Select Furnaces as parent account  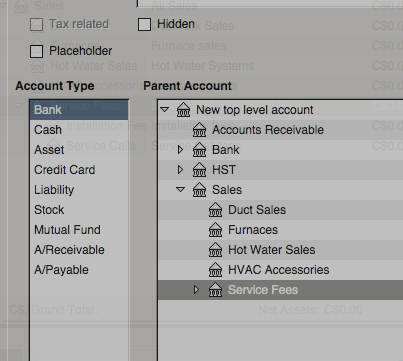click(x=253, y=230)
